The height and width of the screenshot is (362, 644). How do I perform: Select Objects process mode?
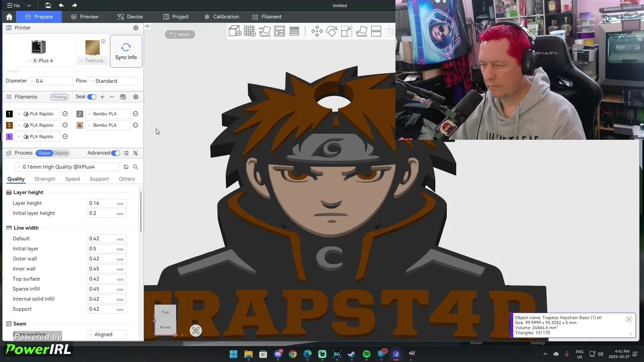(x=61, y=153)
